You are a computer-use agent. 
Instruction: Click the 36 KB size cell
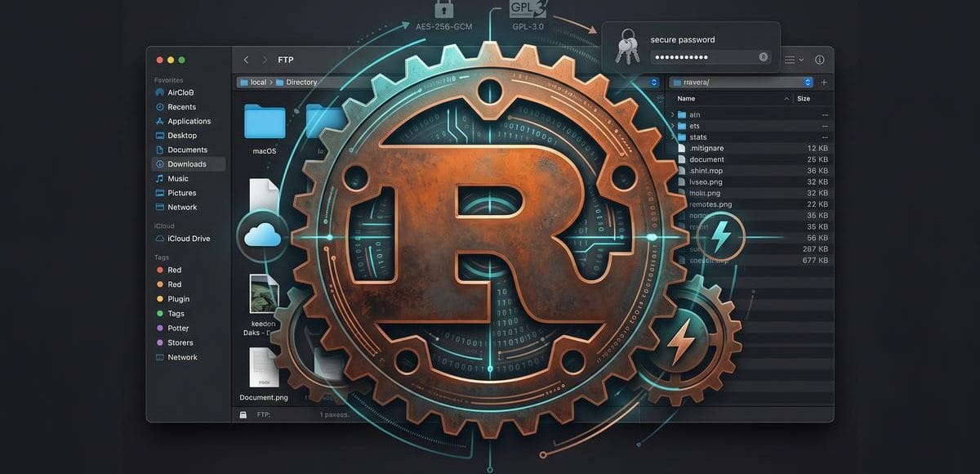pos(817,170)
